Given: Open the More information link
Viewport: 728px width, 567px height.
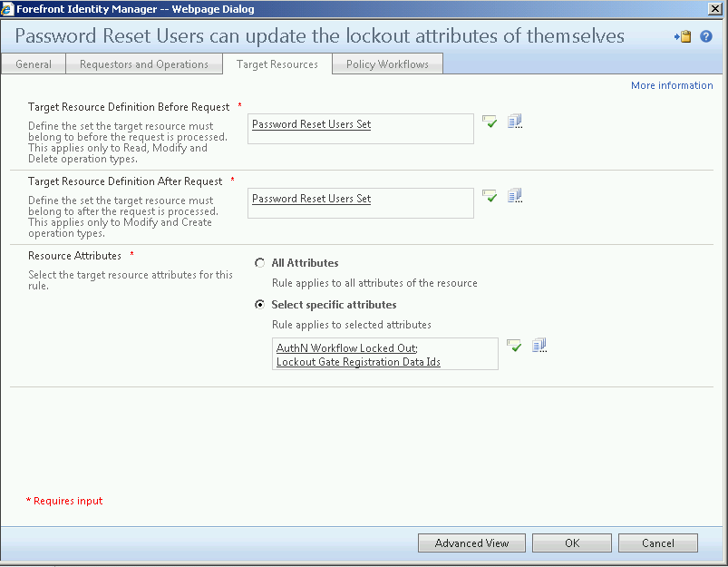Looking at the screenshot, I should coord(672,85).
